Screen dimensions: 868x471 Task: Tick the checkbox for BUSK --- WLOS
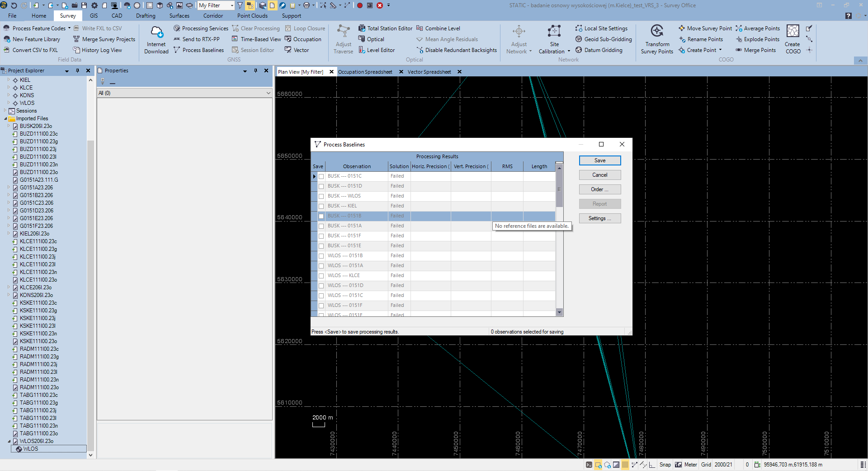coord(321,196)
